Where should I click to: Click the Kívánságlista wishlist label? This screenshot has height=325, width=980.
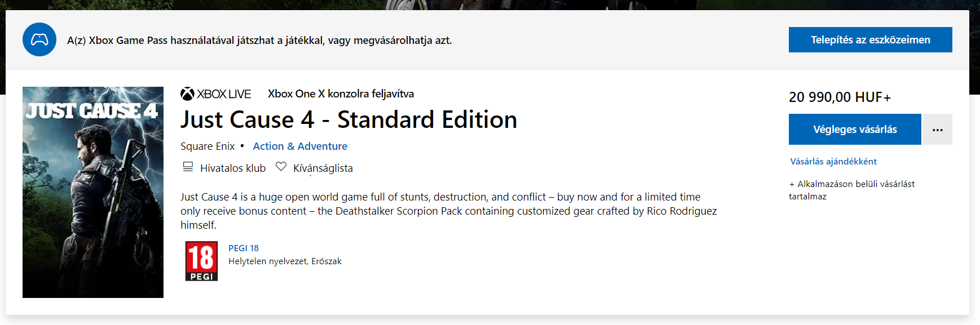[323, 168]
